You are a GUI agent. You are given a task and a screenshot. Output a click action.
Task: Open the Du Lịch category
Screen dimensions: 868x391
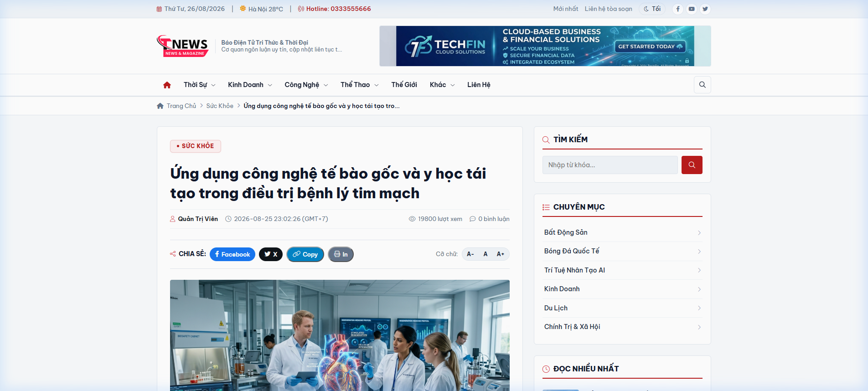click(x=622, y=308)
